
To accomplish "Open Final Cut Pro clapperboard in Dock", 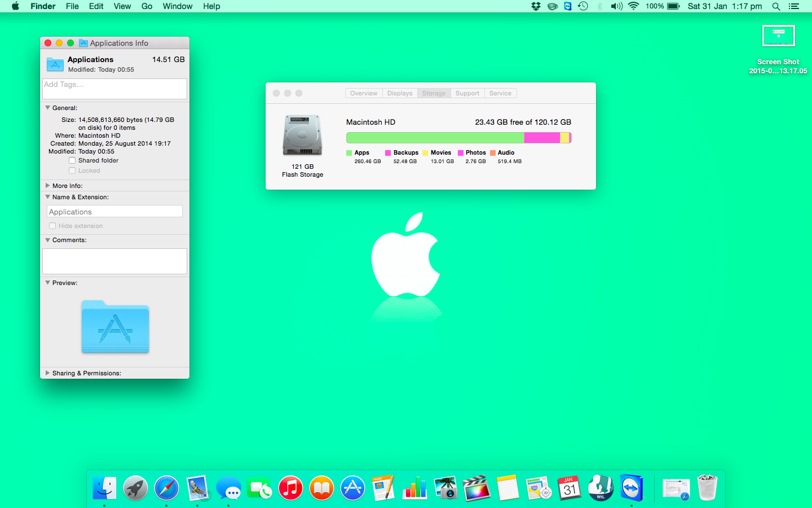I will click(x=477, y=488).
